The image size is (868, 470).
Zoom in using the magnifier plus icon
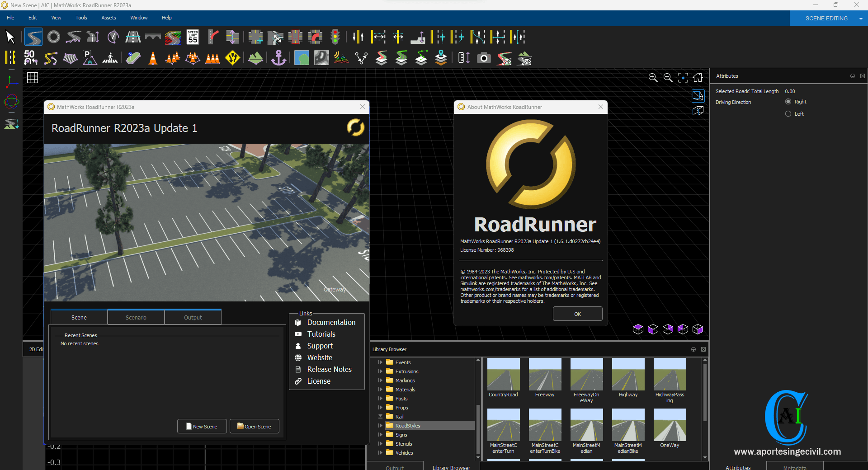(653, 78)
